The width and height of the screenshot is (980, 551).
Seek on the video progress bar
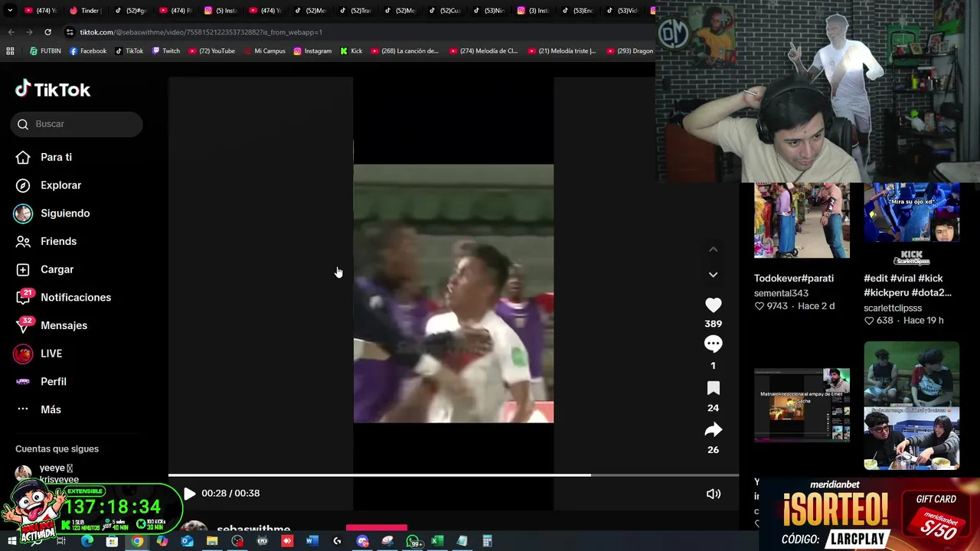[x=453, y=475]
